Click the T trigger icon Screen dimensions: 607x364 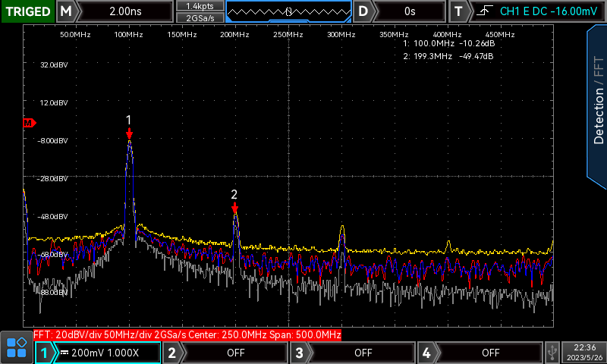click(458, 11)
